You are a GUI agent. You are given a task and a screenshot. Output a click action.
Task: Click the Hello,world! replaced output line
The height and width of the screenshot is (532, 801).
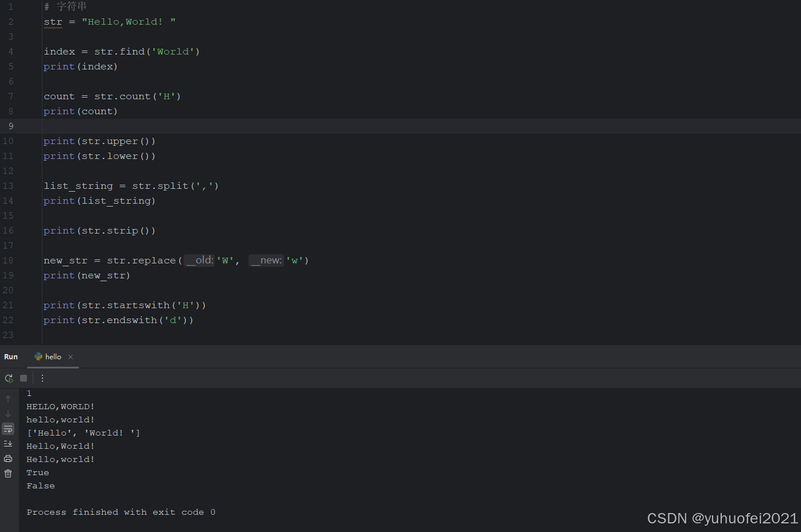60,460
